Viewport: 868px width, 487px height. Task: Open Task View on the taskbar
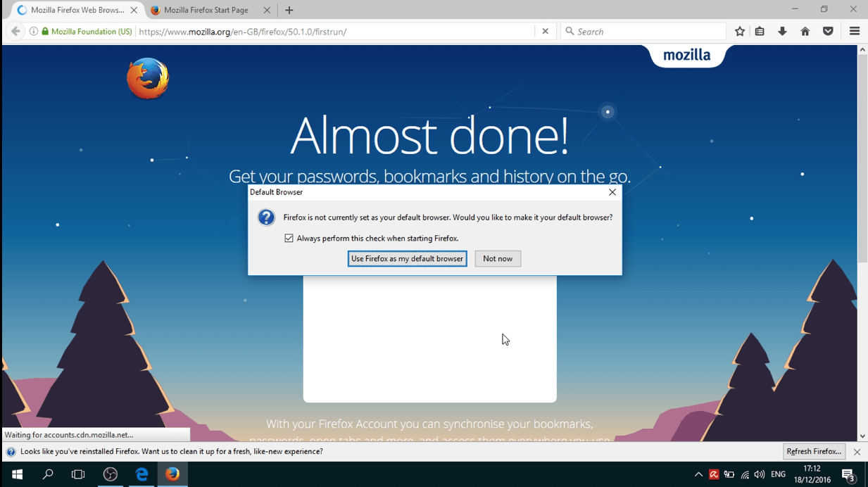78,474
